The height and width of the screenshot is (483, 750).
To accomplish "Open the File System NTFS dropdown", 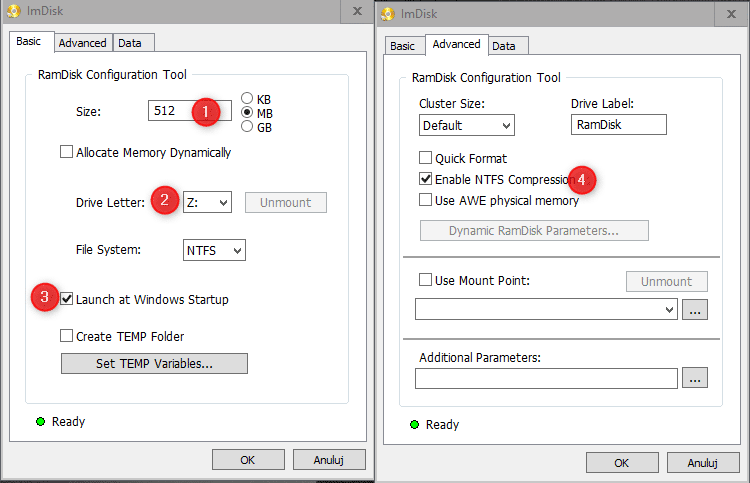I will [214, 250].
